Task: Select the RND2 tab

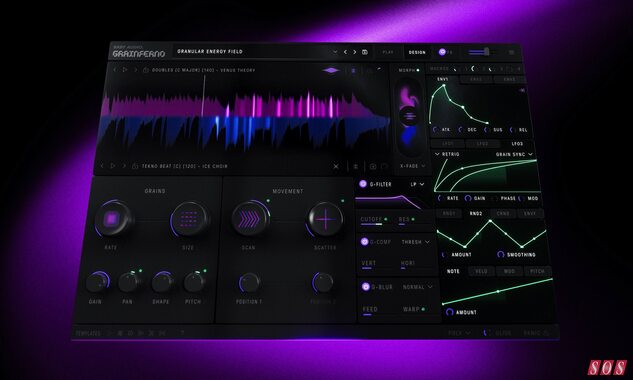Action: [x=476, y=213]
